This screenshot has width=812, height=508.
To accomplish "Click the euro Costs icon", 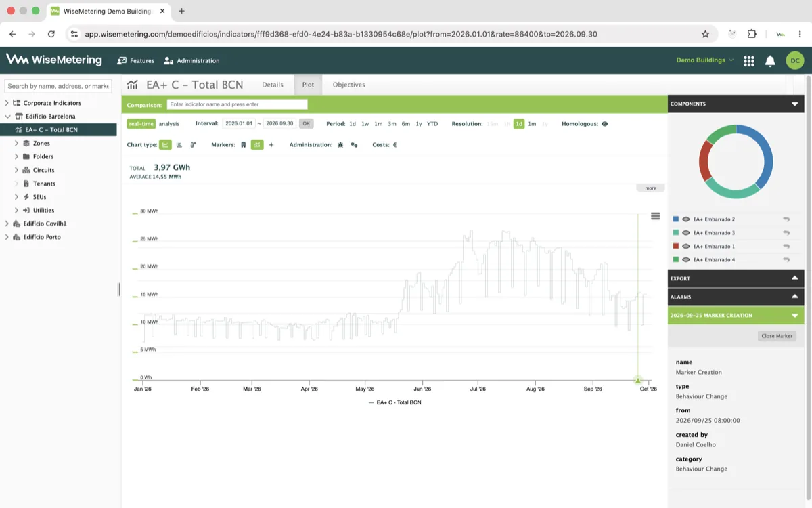I will point(395,145).
